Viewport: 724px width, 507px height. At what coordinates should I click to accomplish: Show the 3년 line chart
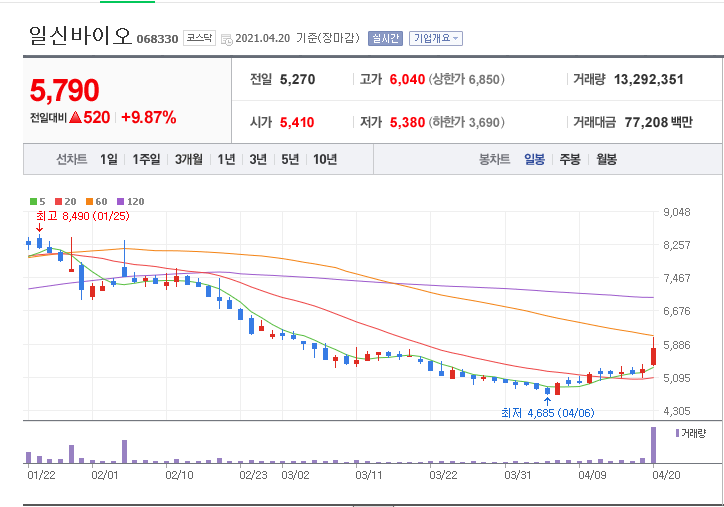pos(258,159)
